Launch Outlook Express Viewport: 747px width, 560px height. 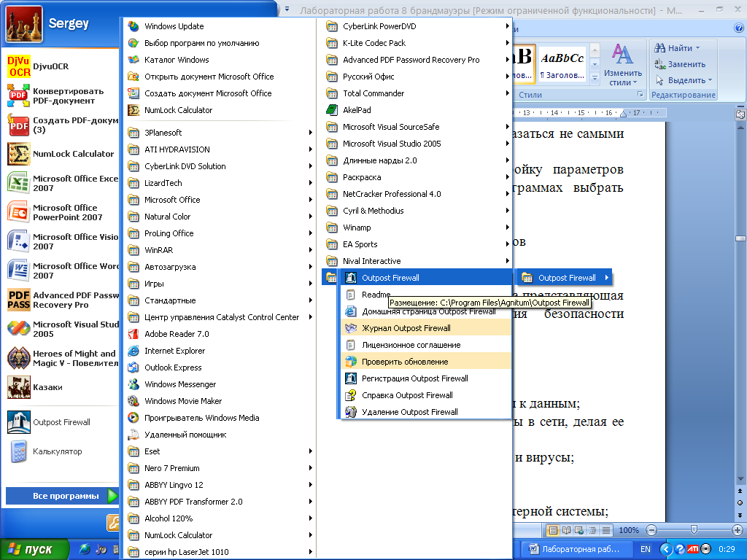click(x=220, y=367)
